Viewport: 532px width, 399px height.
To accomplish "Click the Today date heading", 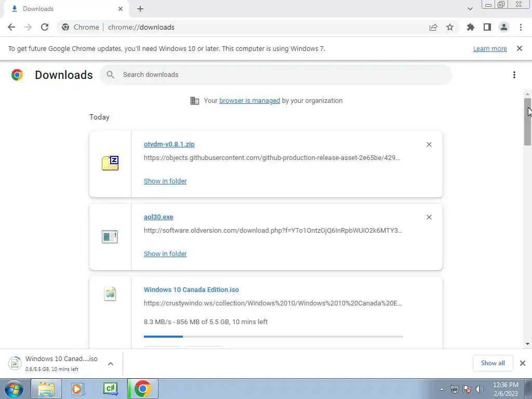I will tap(99, 117).
